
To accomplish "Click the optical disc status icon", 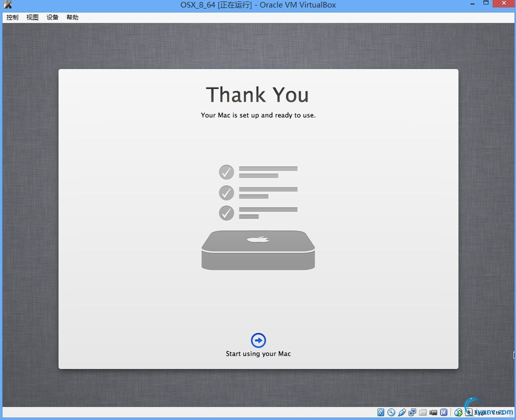I will [391, 412].
